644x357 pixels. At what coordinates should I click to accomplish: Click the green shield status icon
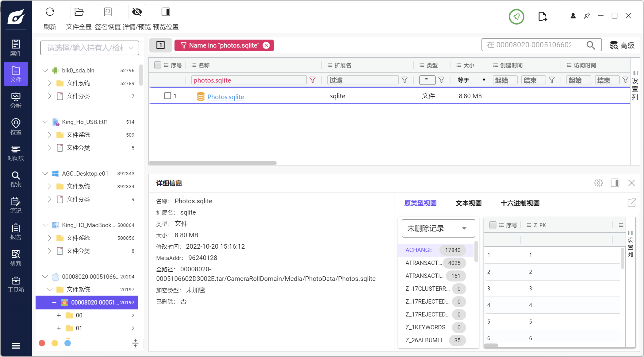(x=516, y=17)
